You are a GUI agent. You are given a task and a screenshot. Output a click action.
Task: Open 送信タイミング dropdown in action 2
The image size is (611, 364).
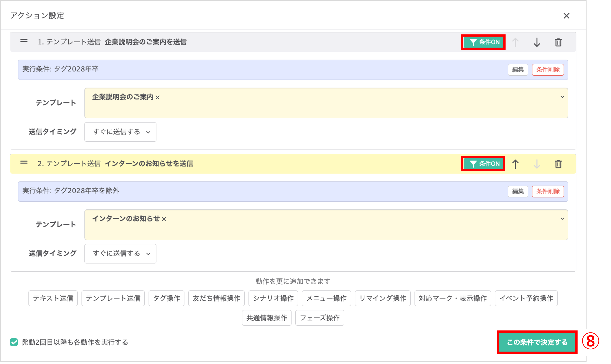120,254
